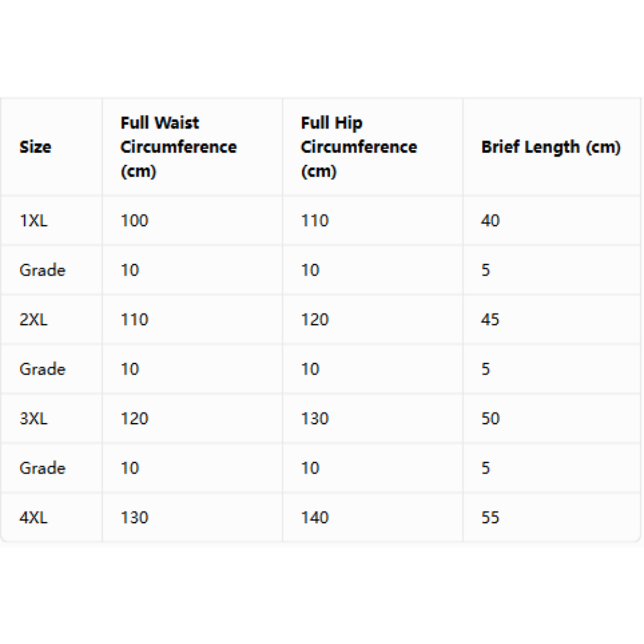
Task: Click the 2XL size cell
Action: click(33, 320)
